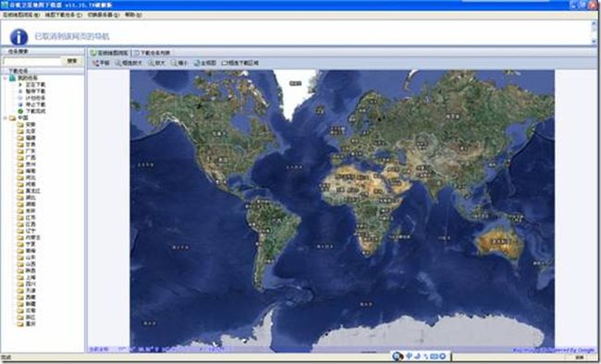Select the 宁夏 province item
Viewport: 601px width, 364px height.
pyautogui.click(x=31, y=244)
